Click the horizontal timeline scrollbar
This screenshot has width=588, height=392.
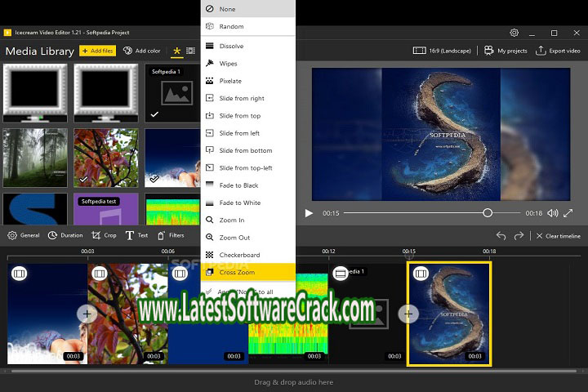tap(294, 371)
